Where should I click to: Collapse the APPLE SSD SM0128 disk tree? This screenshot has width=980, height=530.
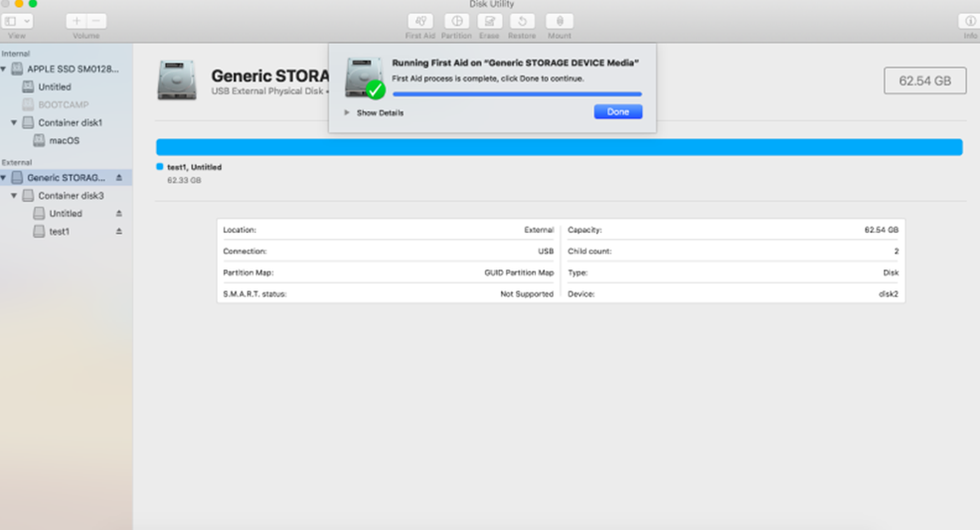click(4, 69)
